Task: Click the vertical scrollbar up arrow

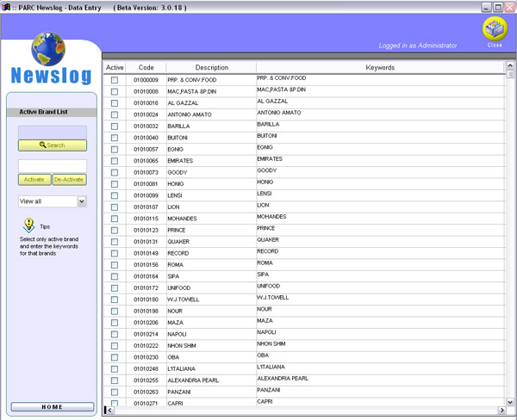Action: pyautogui.click(x=510, y=65)
